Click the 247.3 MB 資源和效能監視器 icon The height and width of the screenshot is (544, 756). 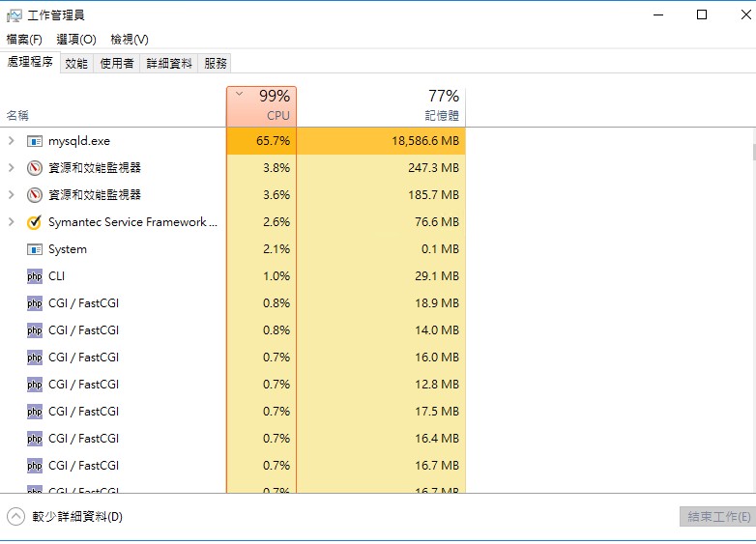(x=35, y=168)
